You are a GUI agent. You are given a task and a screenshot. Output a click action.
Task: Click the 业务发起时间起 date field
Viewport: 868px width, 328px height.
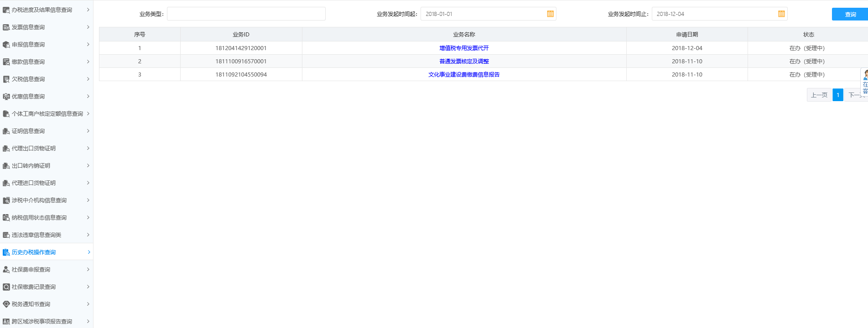(488, 14)
